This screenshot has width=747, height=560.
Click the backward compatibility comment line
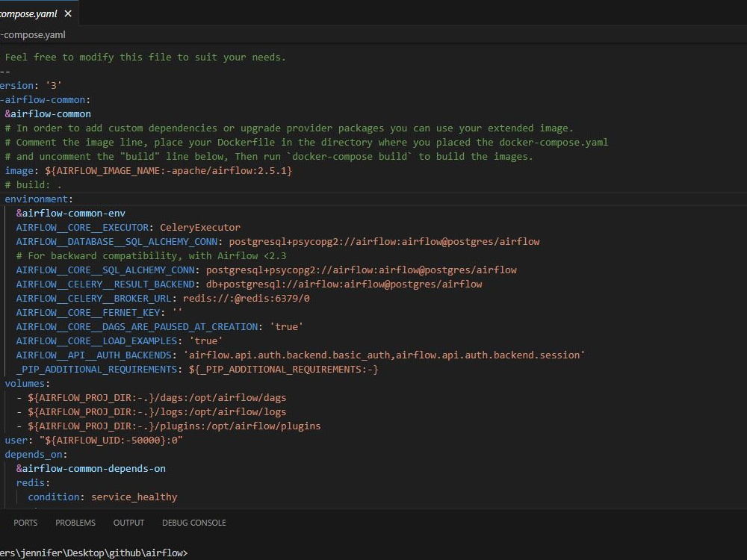[x=151, y=255]
